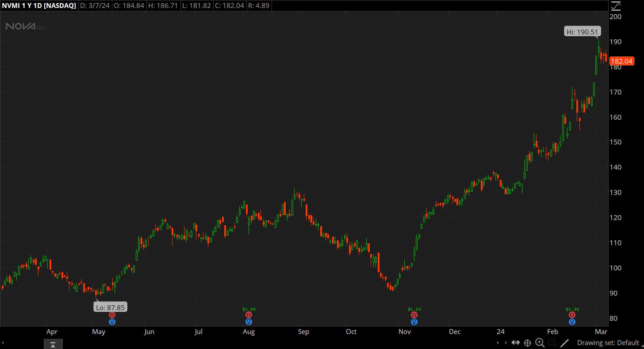Image resolution: width=644 pixels, height=349 pixels.
Task: Click the $1.36 dividend label toggle
Action: [572, 308]
